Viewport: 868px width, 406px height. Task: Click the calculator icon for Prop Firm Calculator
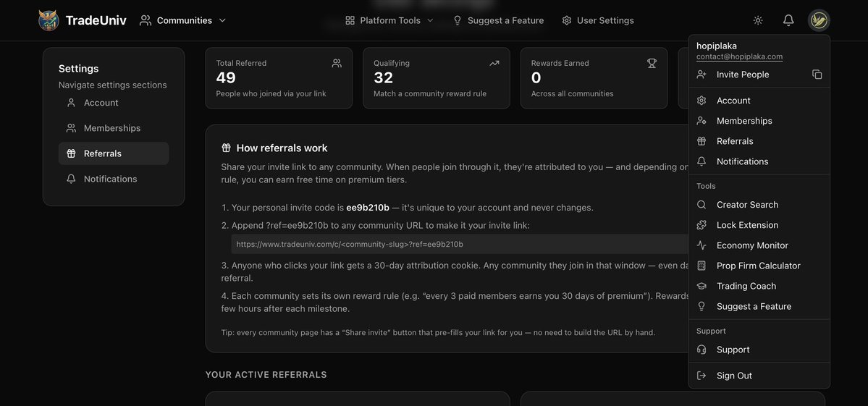tap(701, 266)
